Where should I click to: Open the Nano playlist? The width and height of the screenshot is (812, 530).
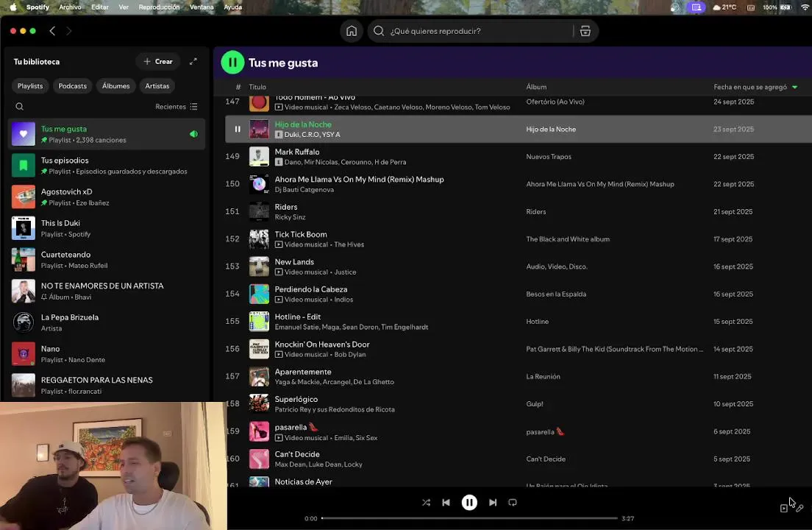pos(106,354)
